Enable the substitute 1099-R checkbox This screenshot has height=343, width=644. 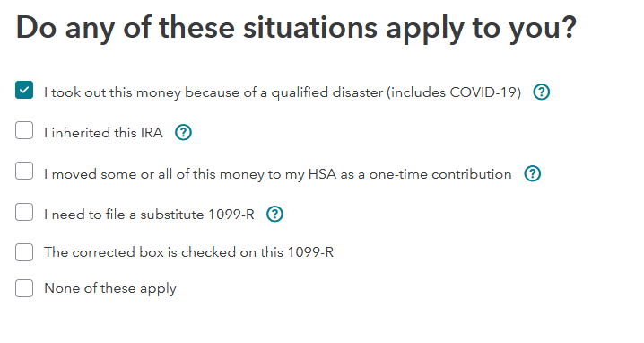pos(24,212)
